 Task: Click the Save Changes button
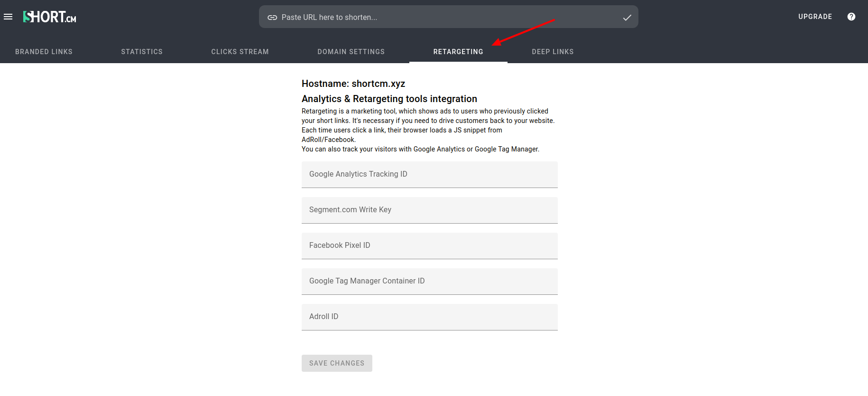pyautogui.click(x=337, y=363)
